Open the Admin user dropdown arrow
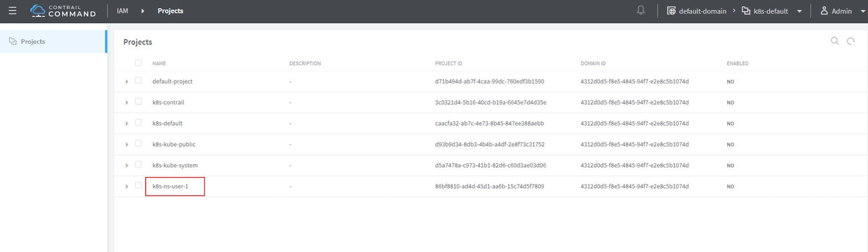The width and height of the screenshot is (868, 252). (x=863, y=11)
